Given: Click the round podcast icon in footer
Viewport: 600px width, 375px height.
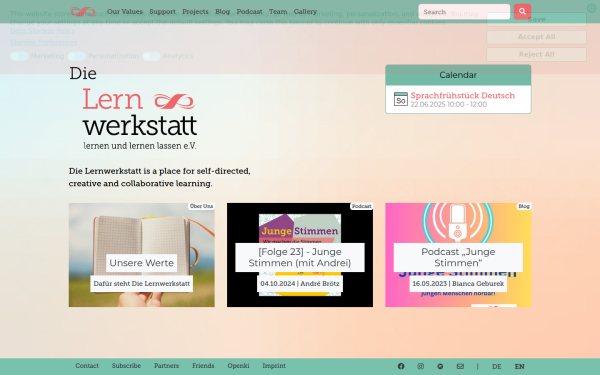Looking at the screenshot, I should [440, 366].
